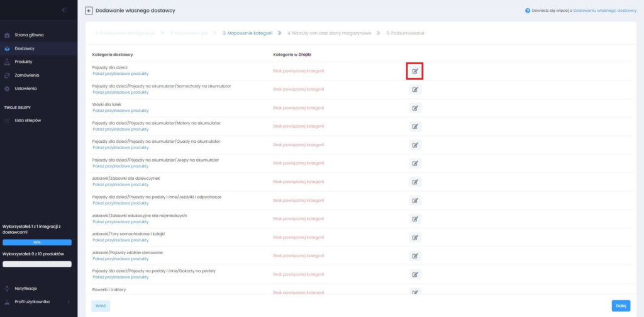
Task: Show example products for Jeepy na akumulator
Action: [x=120, y=166]
